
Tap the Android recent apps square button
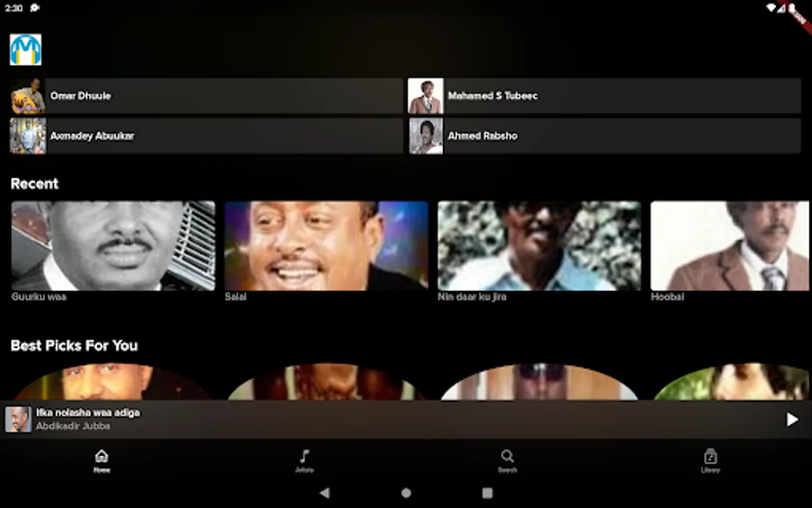[x=488, y=493]
